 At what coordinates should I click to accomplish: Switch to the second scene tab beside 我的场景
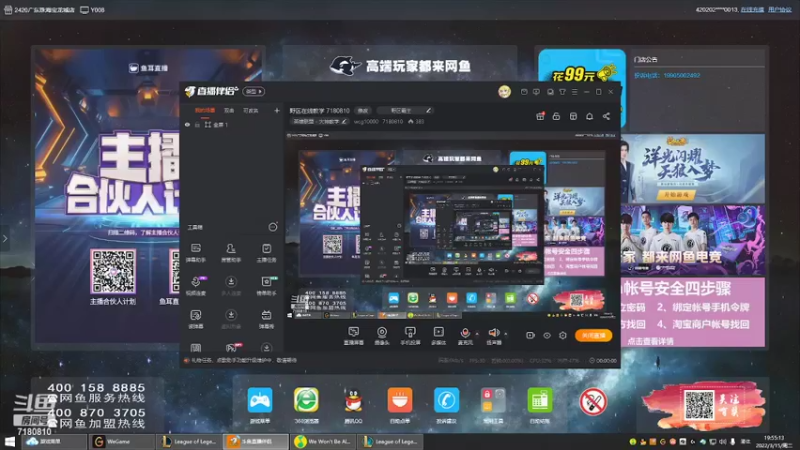(229, 110)
